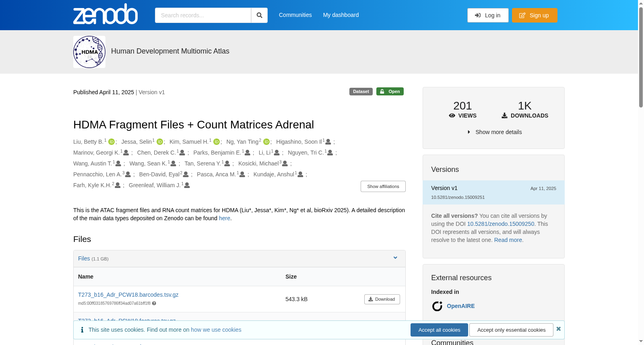Viewport: 644px width, 345px height.
Task: Dismiss the cookie banner with the X
Action: [559, 329]
